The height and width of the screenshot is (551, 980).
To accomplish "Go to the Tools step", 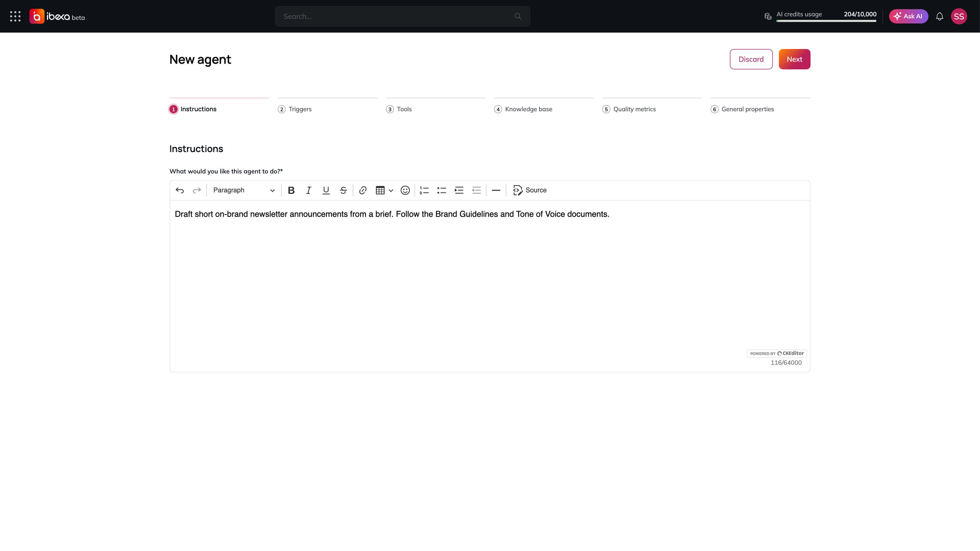I will click(399, 109).
